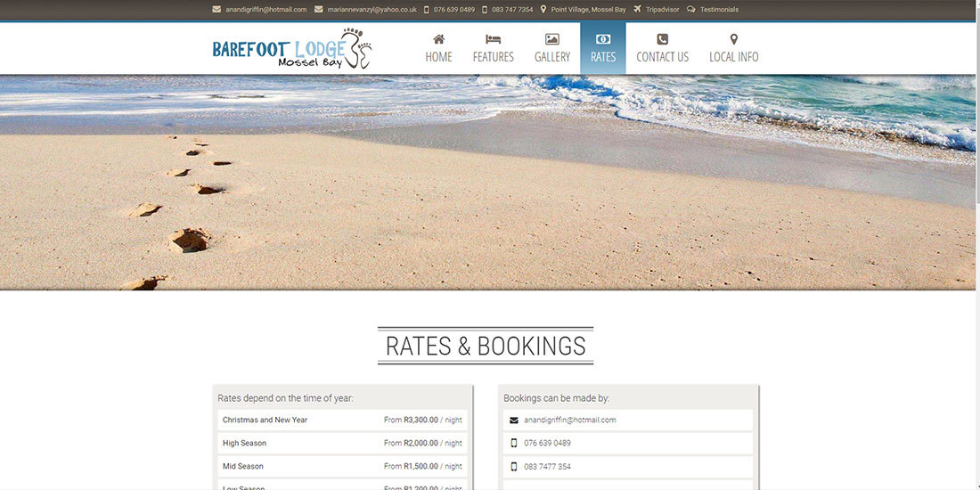980x490 pixels.
Task: Click the location pin icon above LOCAL INFO
Action: [x=734, y=39]
